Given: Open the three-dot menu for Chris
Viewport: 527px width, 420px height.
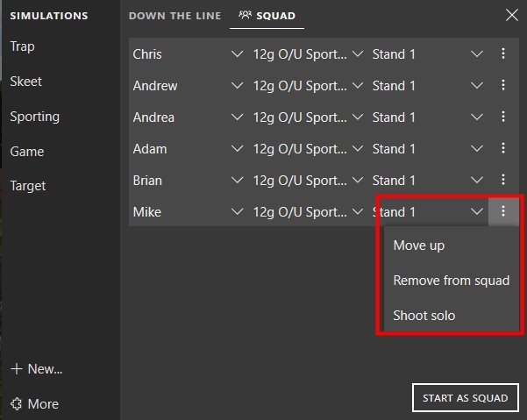Looking at the screenshot, I should point(502,54).
